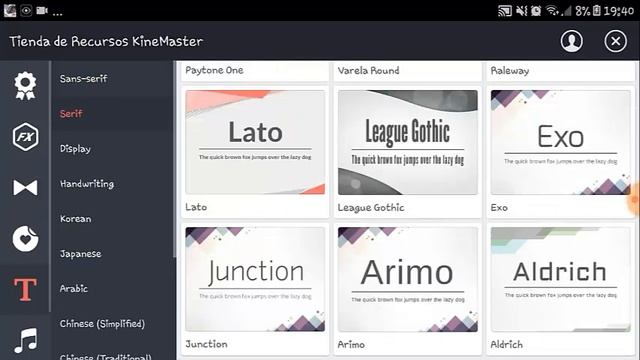Image resolution: width=640 pixels, height=360 pixels.
Task: Click the League Gothic caption text
Action: [x=371, y=207]
